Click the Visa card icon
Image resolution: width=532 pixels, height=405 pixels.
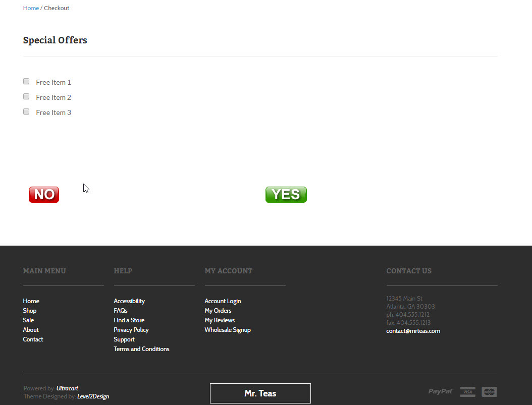click(x=467, y=392)
